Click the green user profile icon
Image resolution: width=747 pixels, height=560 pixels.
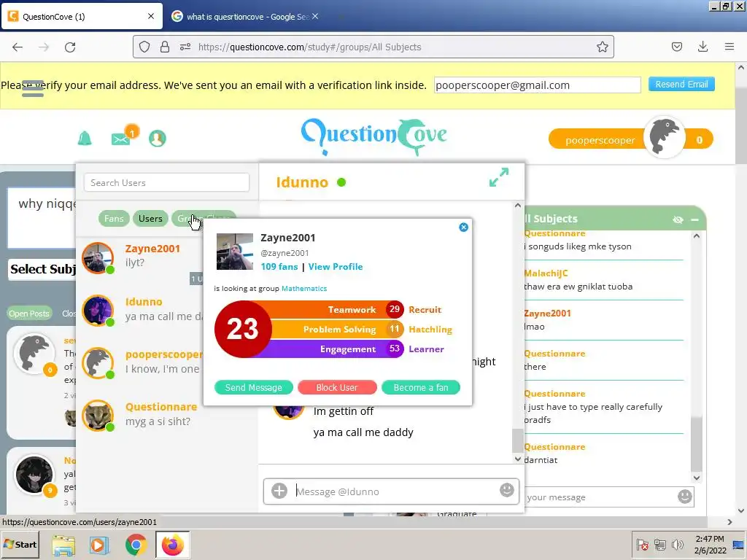(x=158, y=138)
